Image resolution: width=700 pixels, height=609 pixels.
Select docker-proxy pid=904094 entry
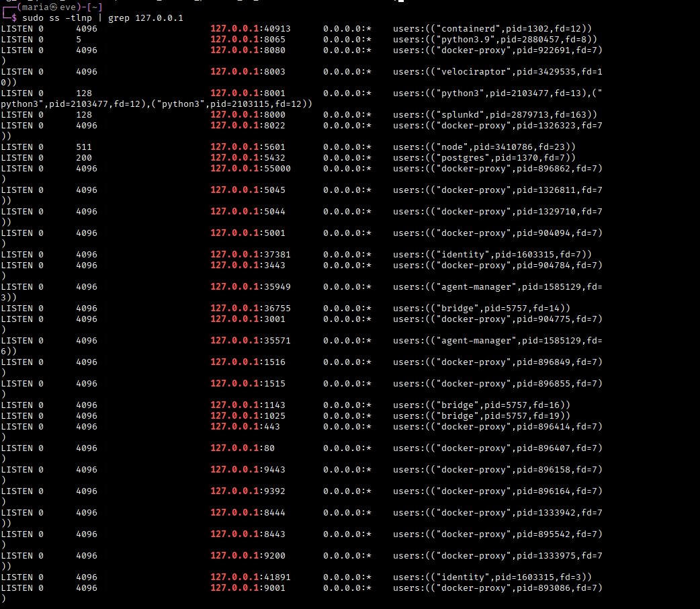498,233
